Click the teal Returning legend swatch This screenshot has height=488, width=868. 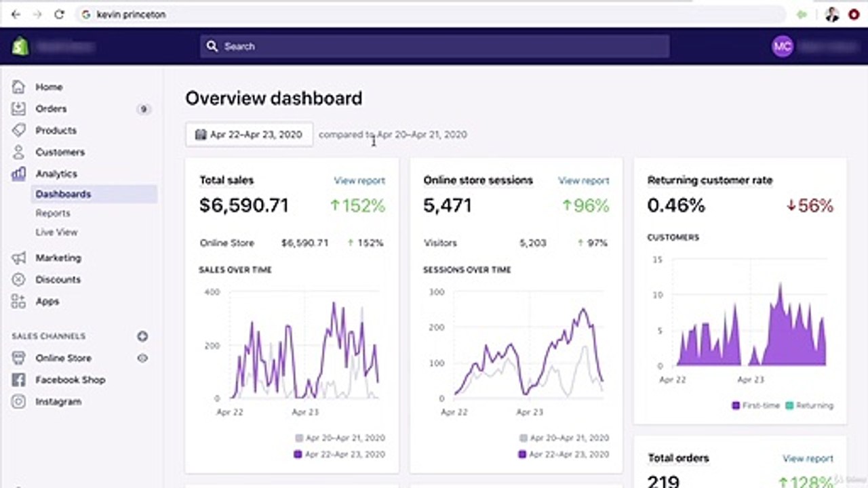coord(789,405)
